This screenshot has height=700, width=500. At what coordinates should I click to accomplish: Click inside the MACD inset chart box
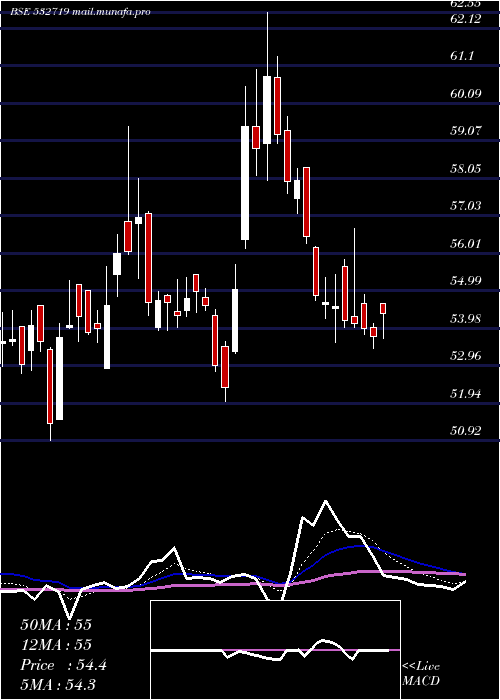pyautogui.click(x=275, y=650)
